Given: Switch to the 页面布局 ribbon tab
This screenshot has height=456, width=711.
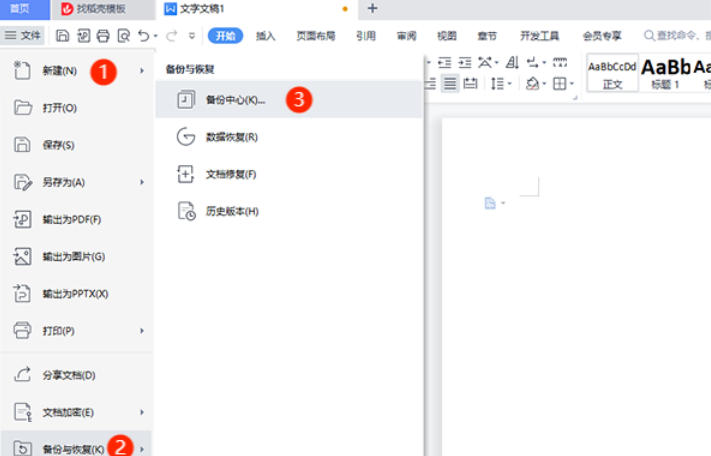Looking at the screenshot, I should pyautogui.click(x=315, y=36).
